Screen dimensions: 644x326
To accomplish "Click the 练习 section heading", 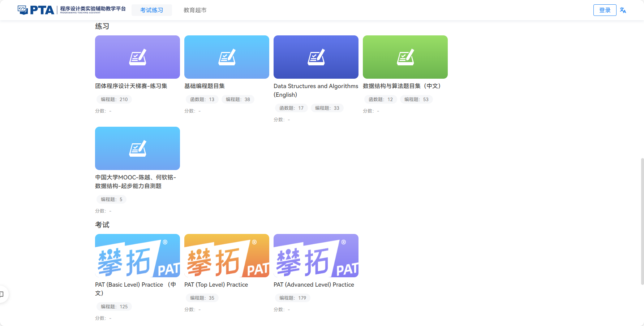I will coord(102,26).
